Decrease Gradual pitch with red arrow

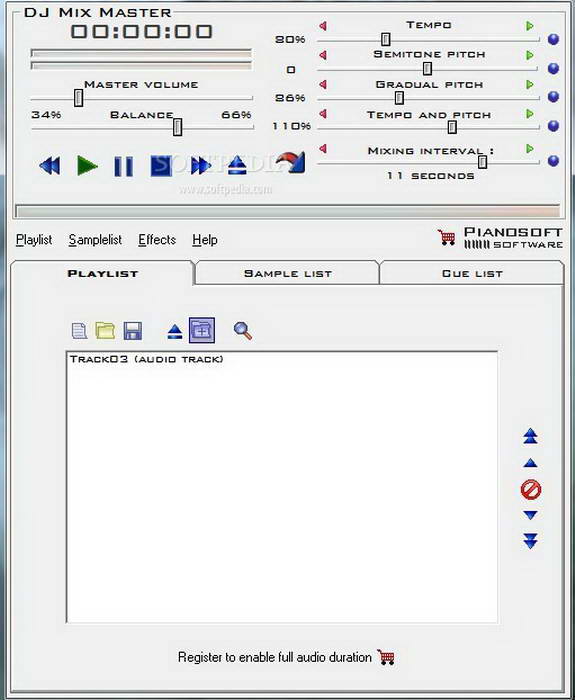click(x=323, y=84)
